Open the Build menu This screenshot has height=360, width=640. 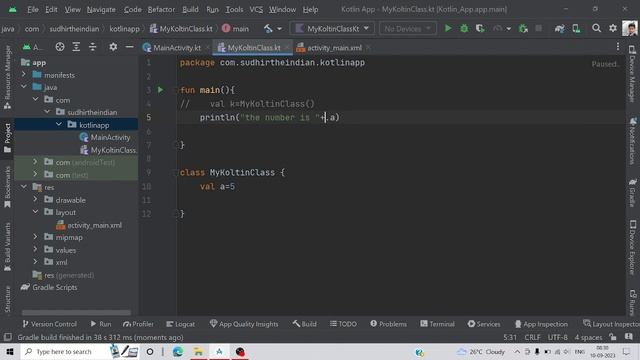190,9
